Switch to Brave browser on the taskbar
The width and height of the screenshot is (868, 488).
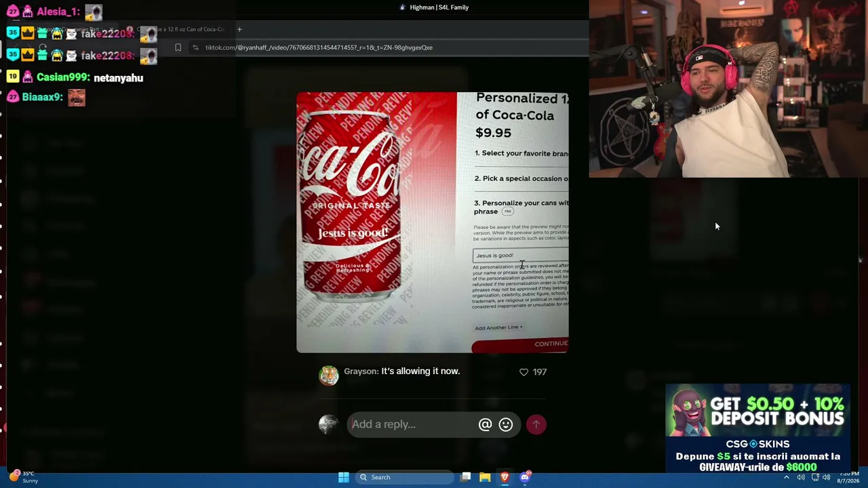click(505, 477)
